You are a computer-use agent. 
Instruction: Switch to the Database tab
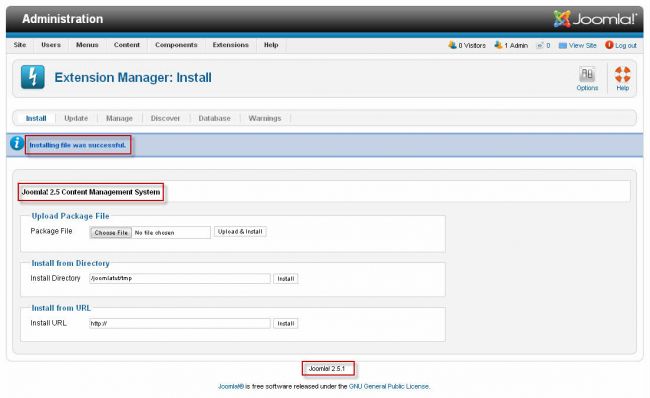tap(214, 118)
